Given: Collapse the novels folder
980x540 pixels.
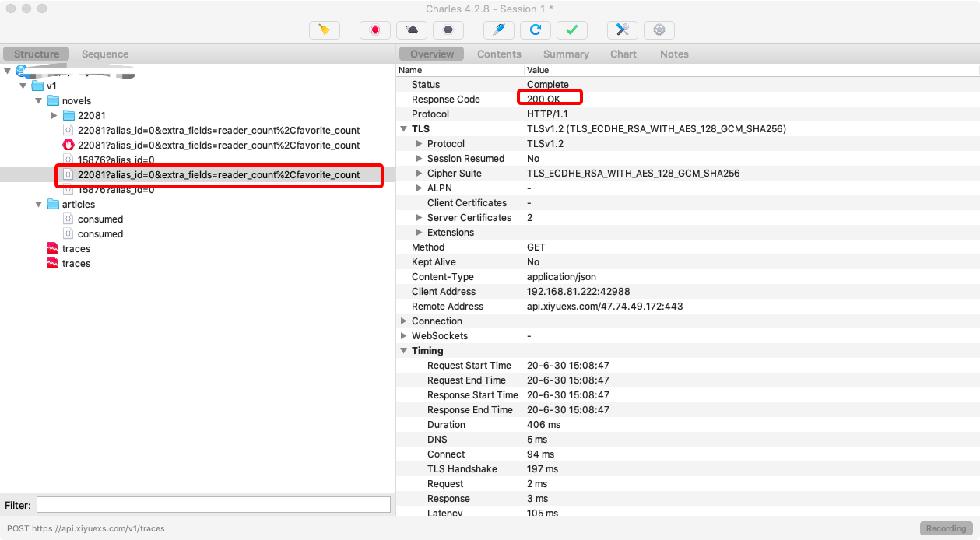Looking at the screenshot, I should tap(39, 100).
